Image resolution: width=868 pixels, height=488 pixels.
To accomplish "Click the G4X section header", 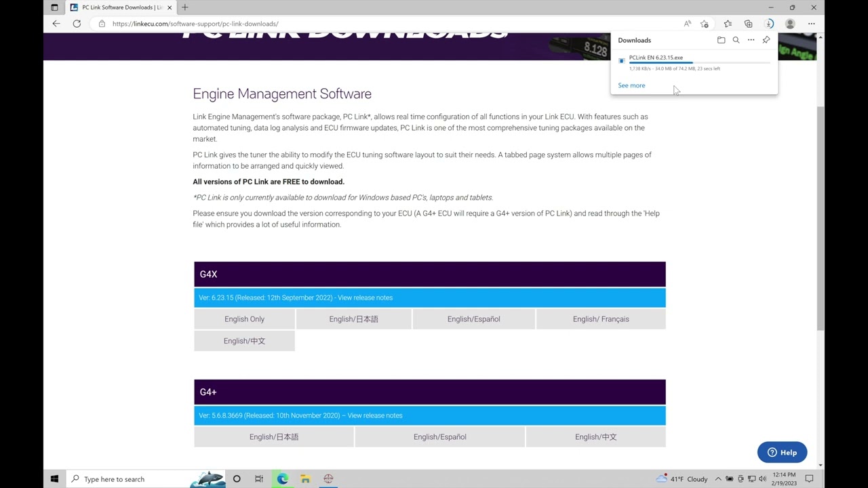I will pos(430,274).
